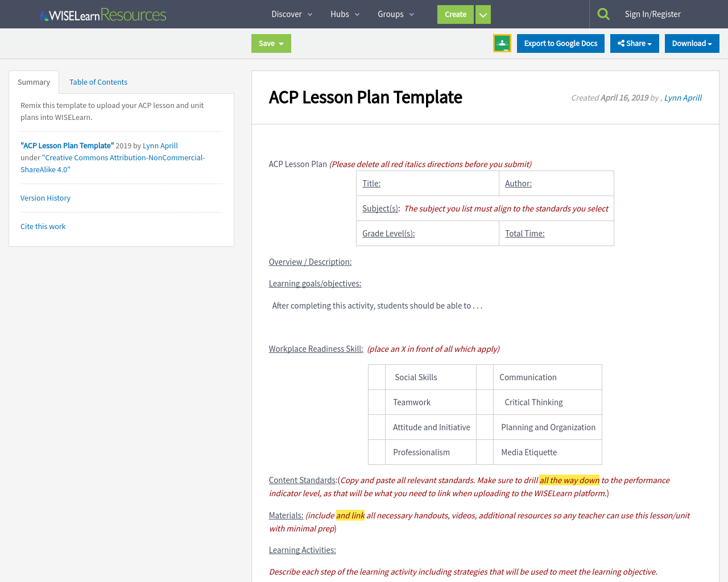Click the Cite this work link
The height and width of the screenshot is (582, 728).
tap(43, 226)
